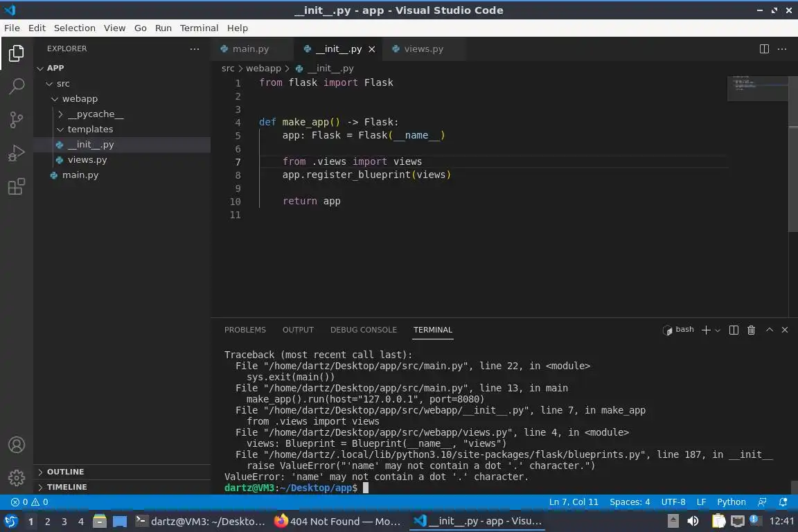Open the Manage gear icon

[x=17, y=477]
